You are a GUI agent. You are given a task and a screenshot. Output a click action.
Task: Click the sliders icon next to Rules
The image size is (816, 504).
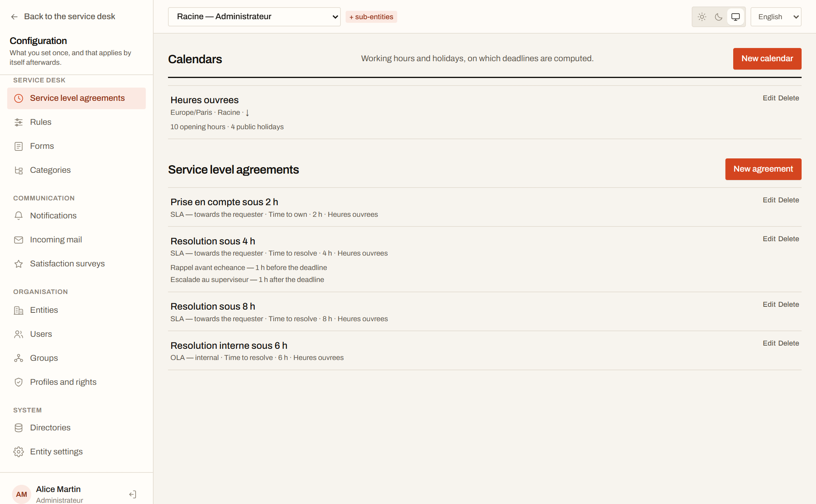[x=19, y=122]
